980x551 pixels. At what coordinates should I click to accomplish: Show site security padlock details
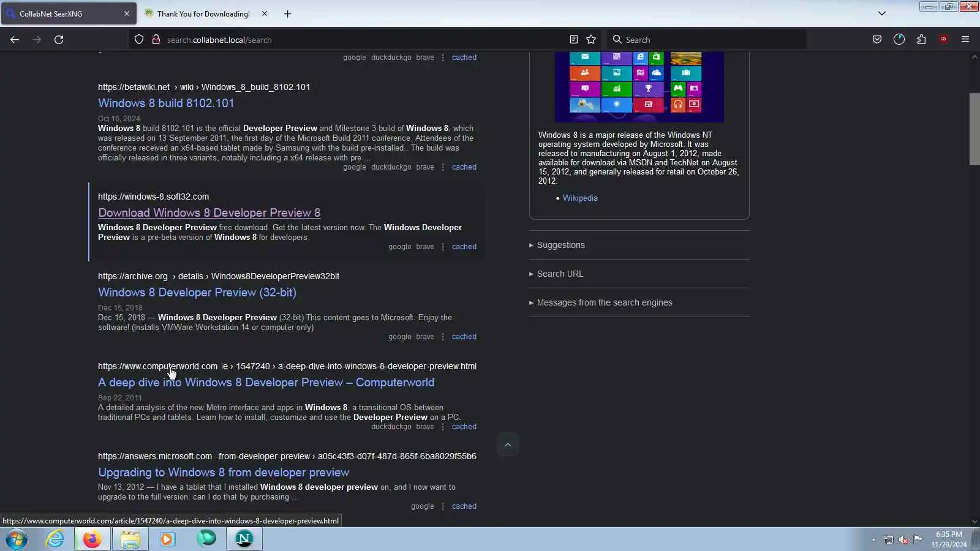coord(156,40)
